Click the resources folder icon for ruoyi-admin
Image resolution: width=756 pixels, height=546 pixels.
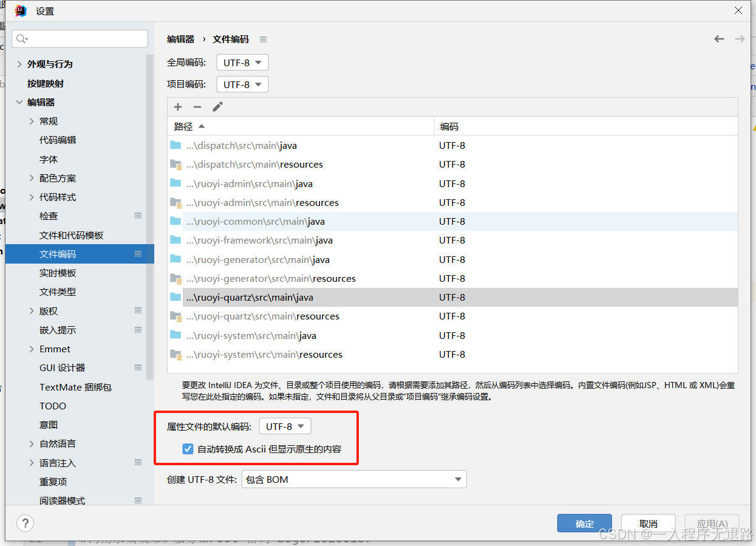click(175, 202)
